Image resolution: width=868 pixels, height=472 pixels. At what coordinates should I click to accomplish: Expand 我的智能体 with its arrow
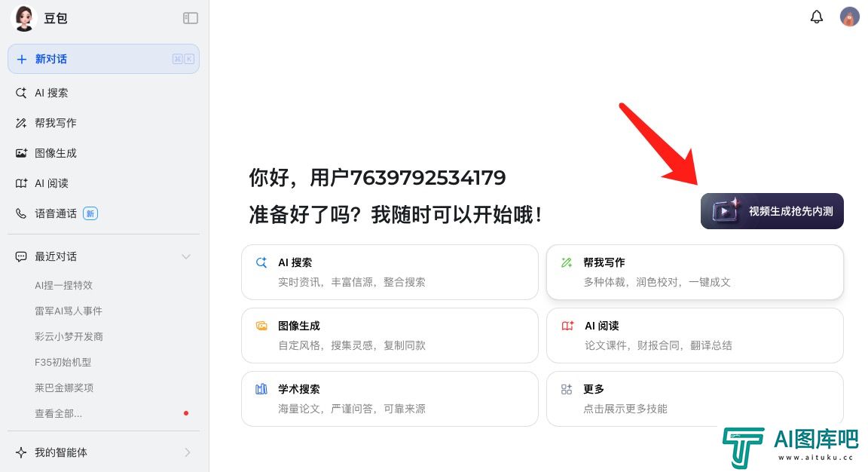click(187, 452)
